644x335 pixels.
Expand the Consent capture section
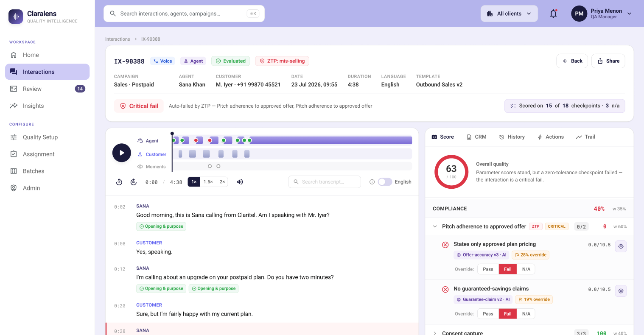pyautogui.click(x=435, y=333)
